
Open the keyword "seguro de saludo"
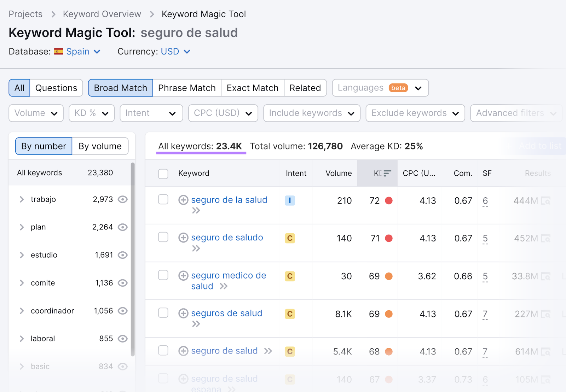(x=227, y=237)
